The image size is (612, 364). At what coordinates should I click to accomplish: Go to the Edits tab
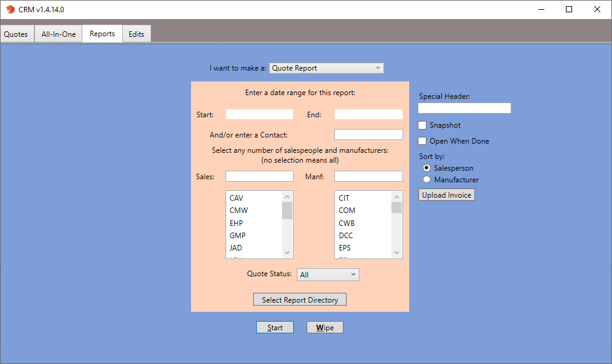[x=136, y=34]
